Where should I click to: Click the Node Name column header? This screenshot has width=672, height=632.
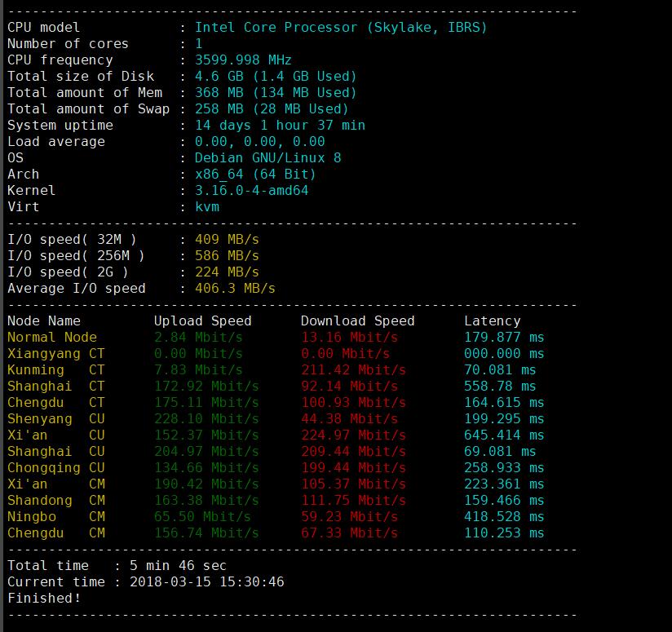(44, 320)
